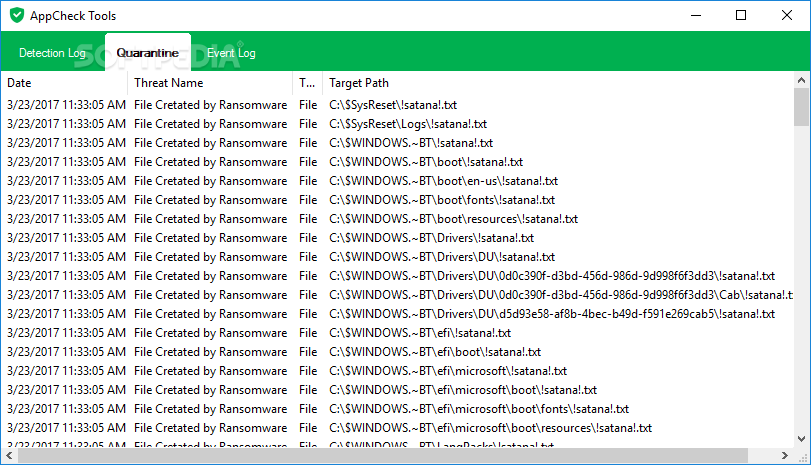Viewport: 811px width, 465px height.
Task: Click the truncated T... column header
Action: coord(307,83)
